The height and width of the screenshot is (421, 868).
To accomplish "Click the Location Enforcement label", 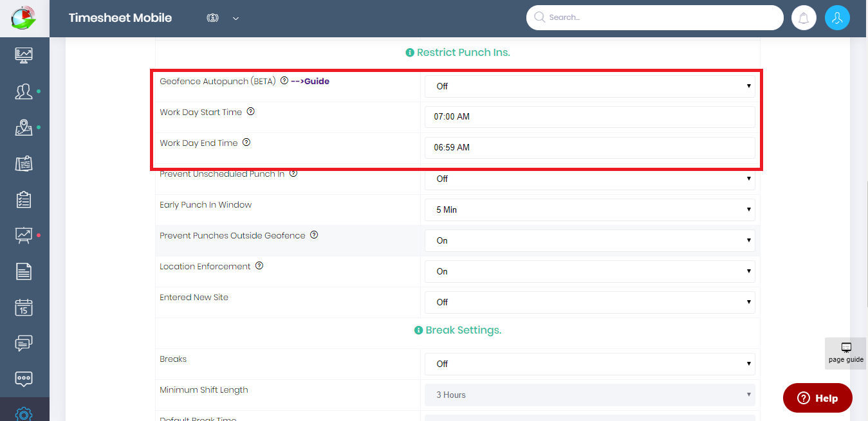I will pyautogui.click(x=205, y=267).
